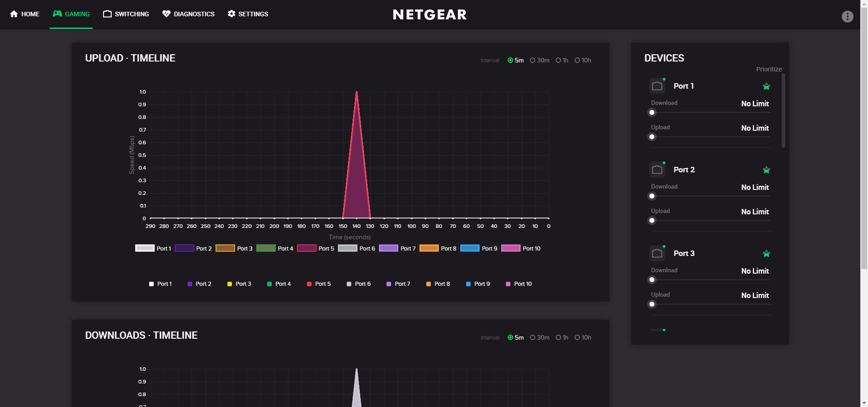Click blue Port 9 marker in lower legend
Screen dimensions: 868x407
point(468,284)
